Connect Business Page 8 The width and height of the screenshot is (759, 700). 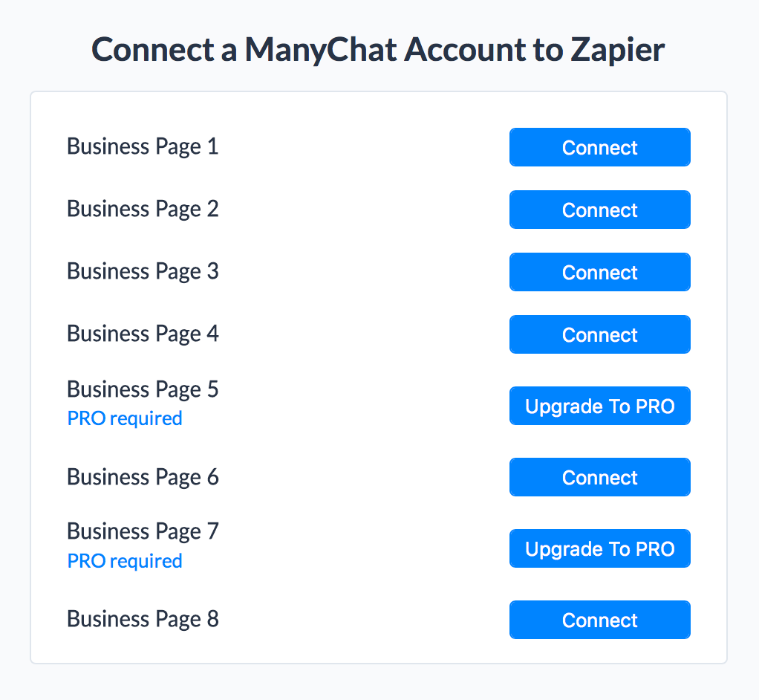pos(600,620)
